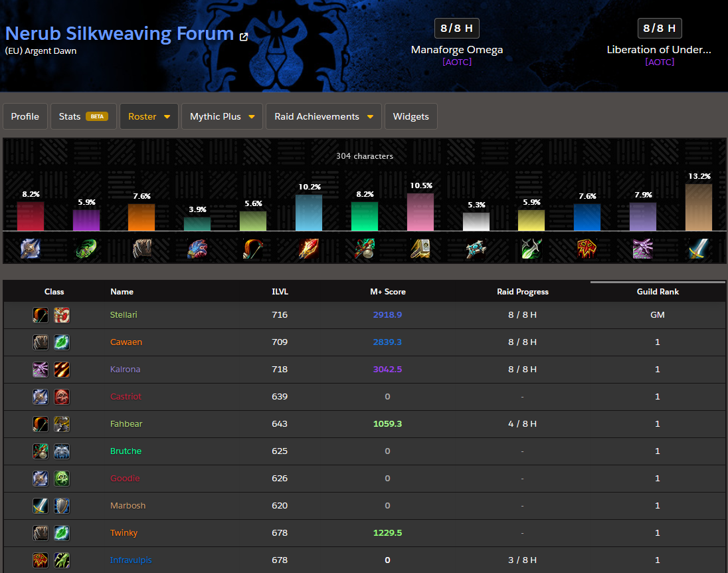Open the Widgets tab
Viewport: 728px width, 573px height.
pos(411,116)
